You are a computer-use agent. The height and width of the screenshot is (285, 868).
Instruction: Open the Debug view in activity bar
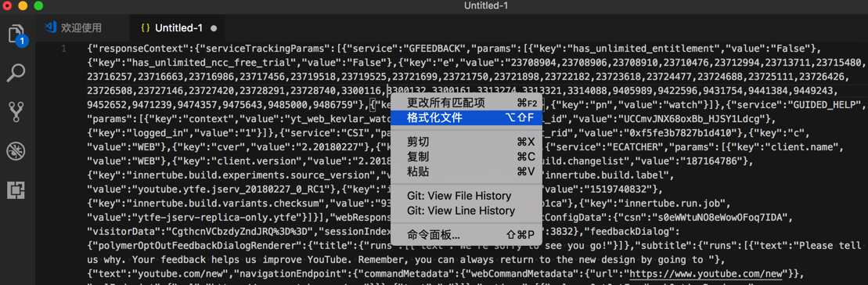tap(16, 150)
